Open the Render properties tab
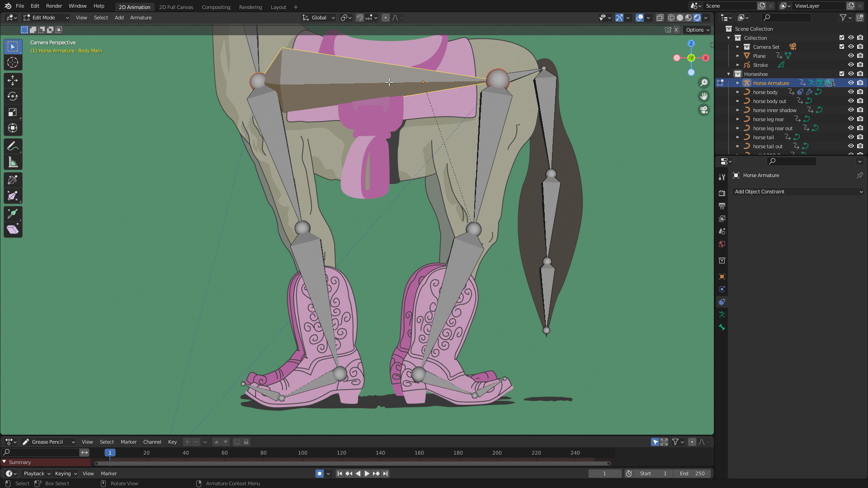The height and width of the screenshot is (488, 868). (x=722, y=193)
